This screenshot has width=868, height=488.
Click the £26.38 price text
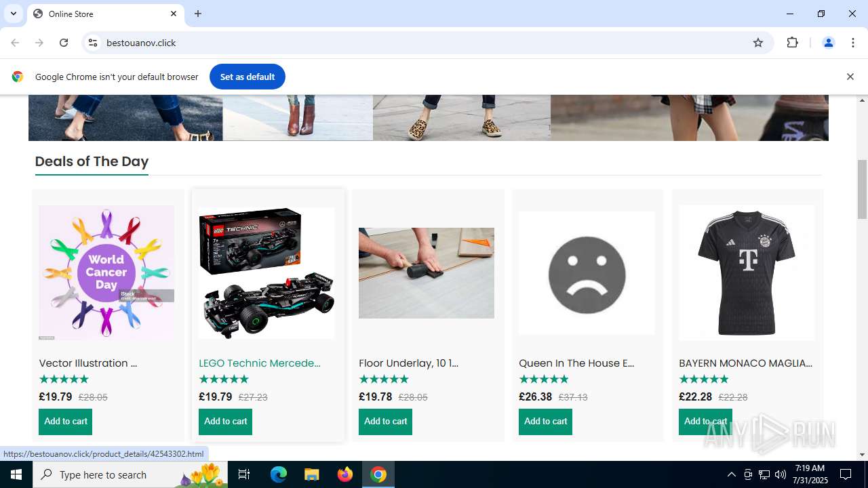536,397
